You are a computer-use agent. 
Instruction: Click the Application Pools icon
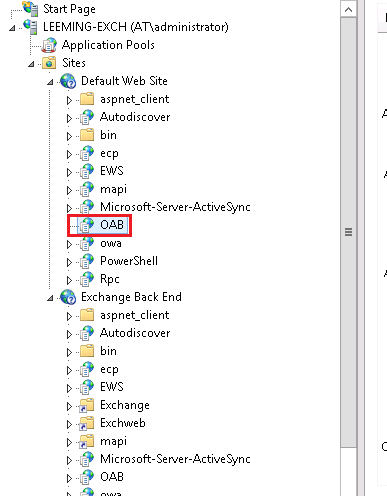click(x=49, y=45)
